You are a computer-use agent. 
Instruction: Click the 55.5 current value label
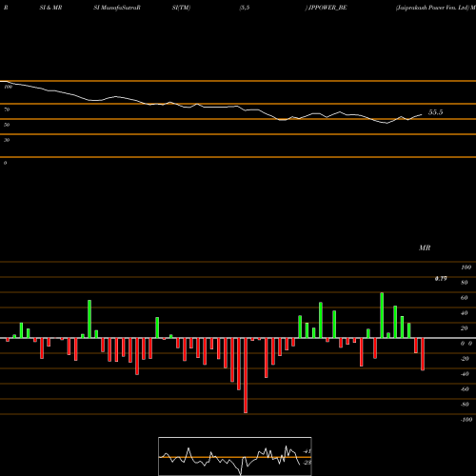pyautogui.click(x=435, y=112)
